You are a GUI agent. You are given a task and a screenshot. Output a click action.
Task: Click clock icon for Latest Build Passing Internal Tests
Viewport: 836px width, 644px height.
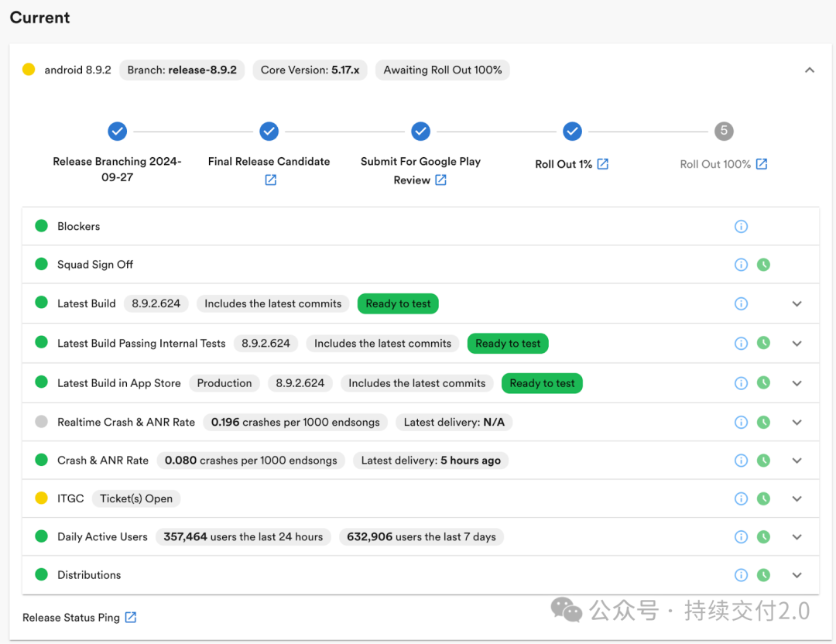(x=763, y=344)
